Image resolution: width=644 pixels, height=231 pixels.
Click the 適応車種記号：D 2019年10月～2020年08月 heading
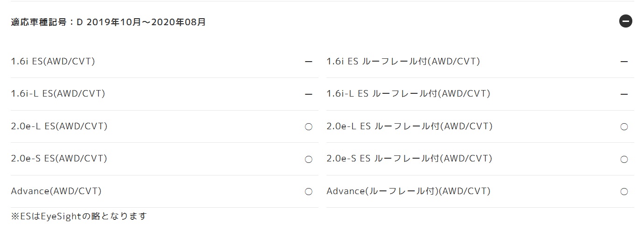point(108,22)
